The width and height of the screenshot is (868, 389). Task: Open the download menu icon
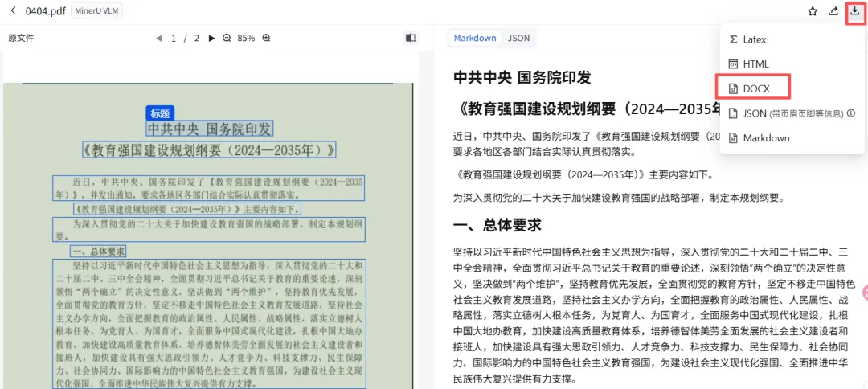854,11
